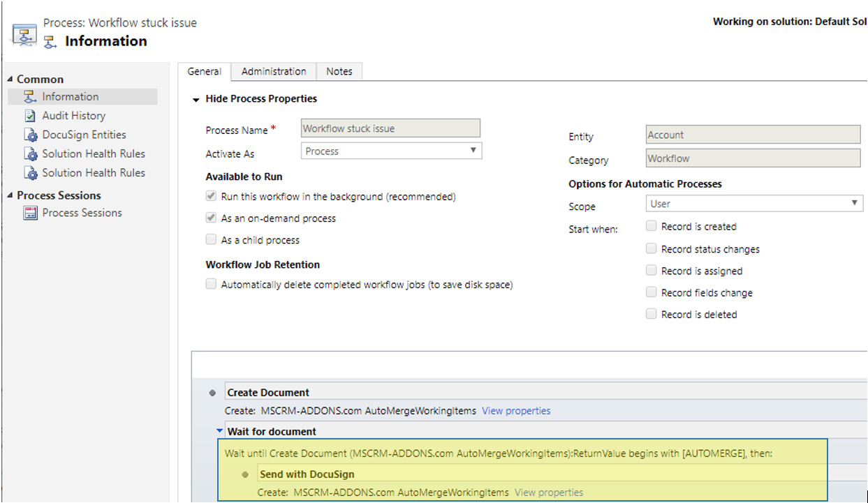Toggle As an on-demand process checkbox

[211, 218]
